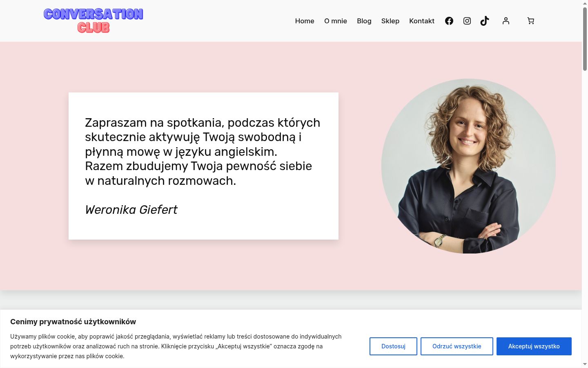The image size is (588, 368).
Task: Click the cookie notice text Używamy plików cookie
Action: click(x=176, y=346)
